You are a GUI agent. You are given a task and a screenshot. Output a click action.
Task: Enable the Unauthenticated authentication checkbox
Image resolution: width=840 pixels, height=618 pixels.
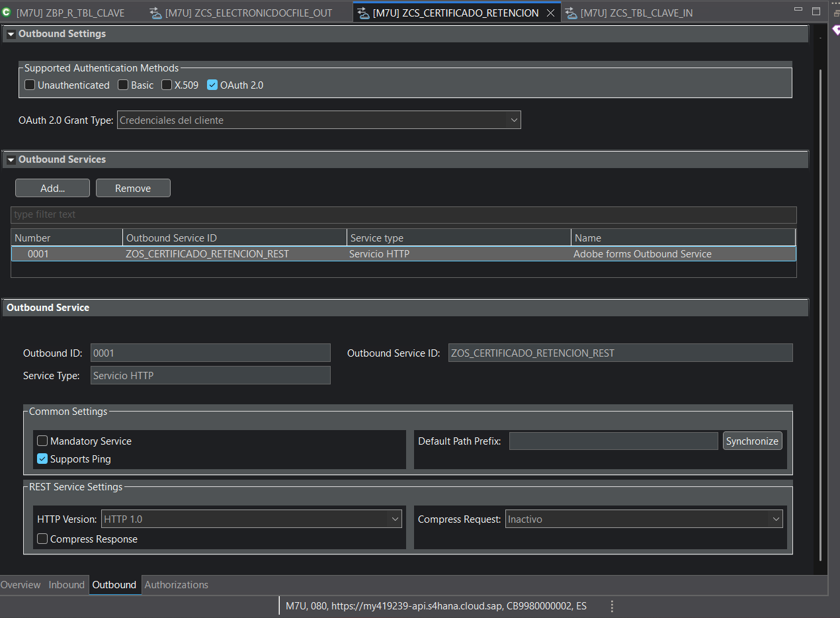[30, 85]
